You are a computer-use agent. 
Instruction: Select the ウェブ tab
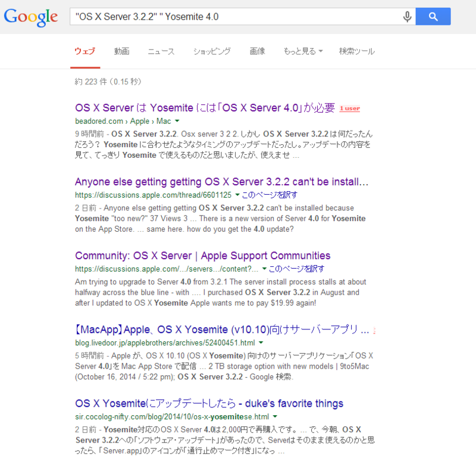[85, 51]
